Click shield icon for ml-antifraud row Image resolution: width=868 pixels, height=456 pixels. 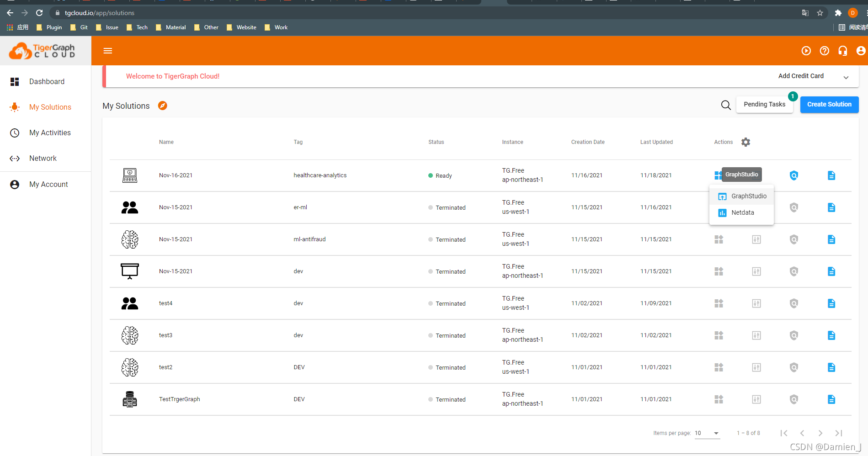(794, 239)
